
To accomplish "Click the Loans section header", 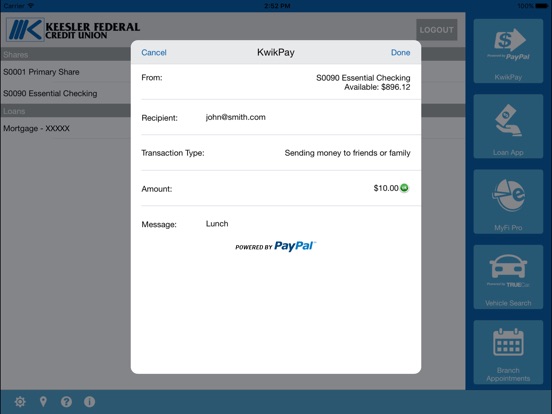I will [66, 111].
